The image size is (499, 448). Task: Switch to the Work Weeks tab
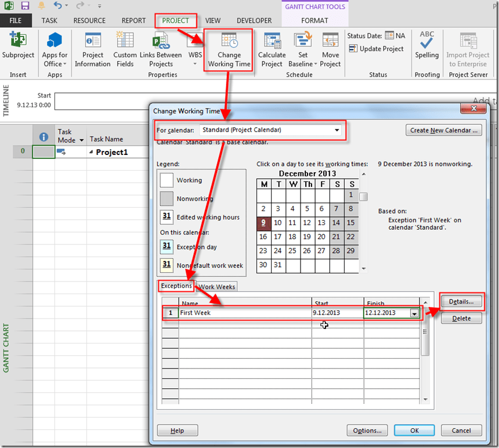point(217,287)
